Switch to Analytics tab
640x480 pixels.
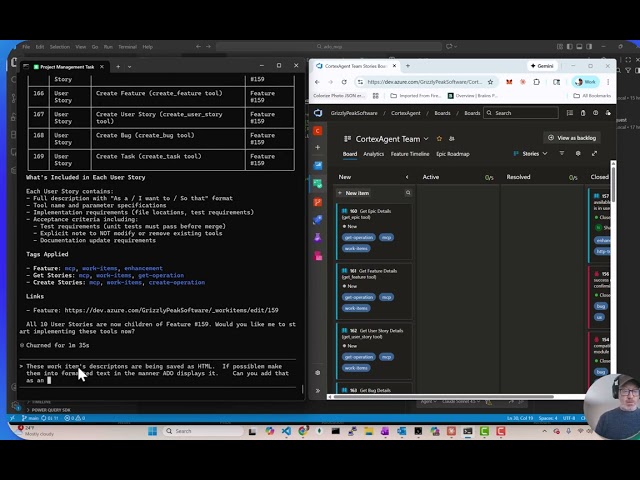click(x=373, y=154)
